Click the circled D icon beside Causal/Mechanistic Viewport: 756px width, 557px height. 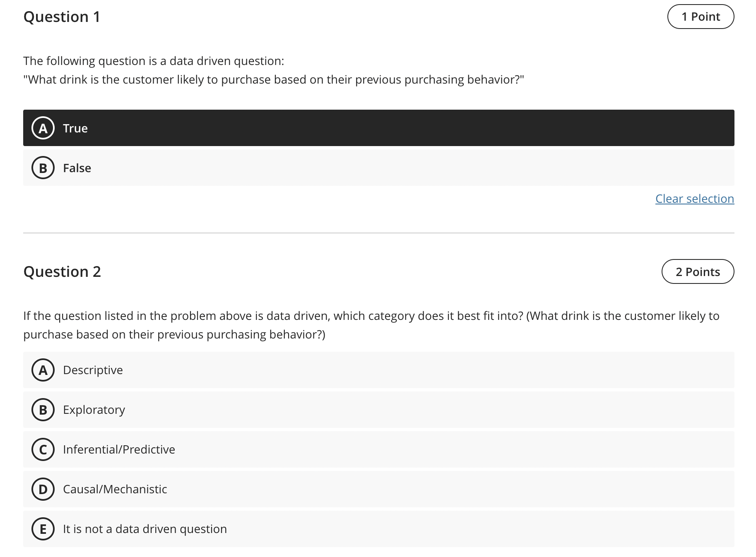tap(43, 489)
